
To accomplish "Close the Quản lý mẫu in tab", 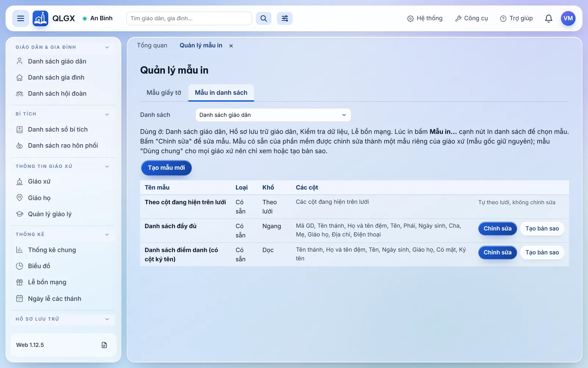I will click(x=231, y=46).
